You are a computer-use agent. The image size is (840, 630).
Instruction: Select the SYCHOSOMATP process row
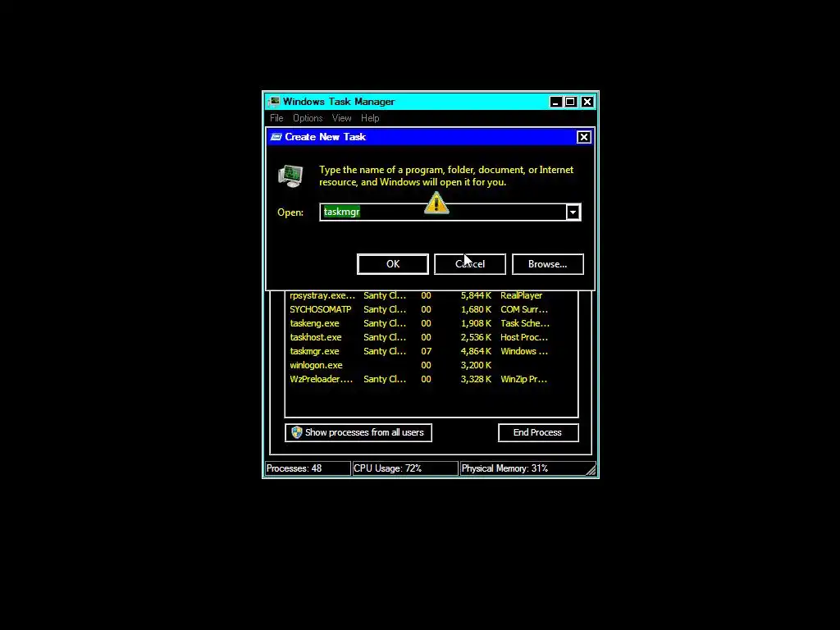(431, 309)
